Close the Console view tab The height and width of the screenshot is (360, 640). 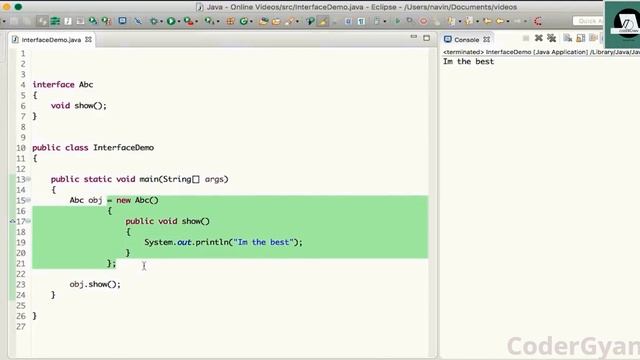click(487, 40)
